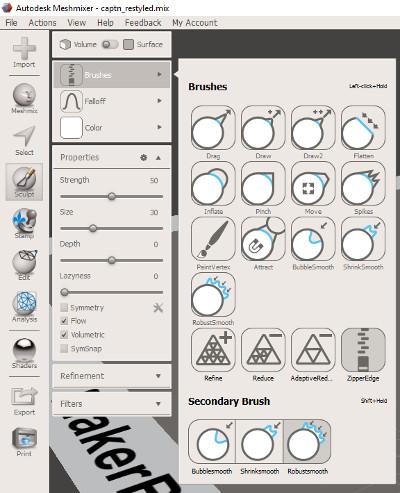Uncheck the Flow checkbox
Viewport: 400px width, 493px height.
64,321
